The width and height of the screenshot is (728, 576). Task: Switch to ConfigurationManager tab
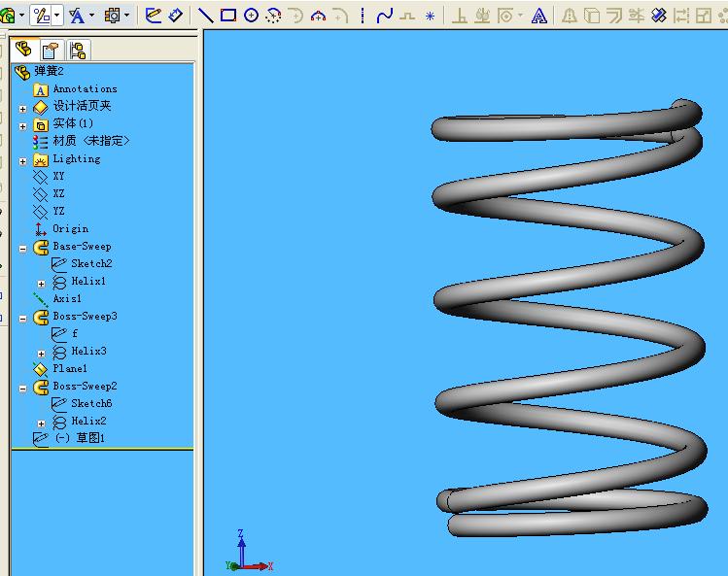click(78, 51)
